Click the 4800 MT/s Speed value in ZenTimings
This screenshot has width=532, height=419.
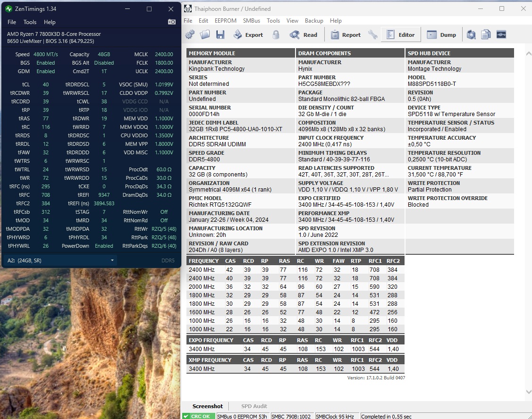coord(45,54)
